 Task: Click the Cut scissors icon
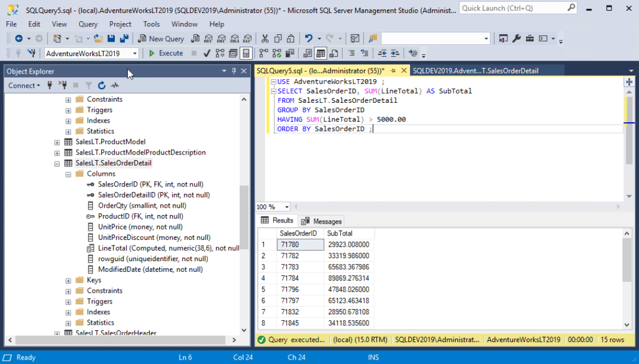coord(265,39)
